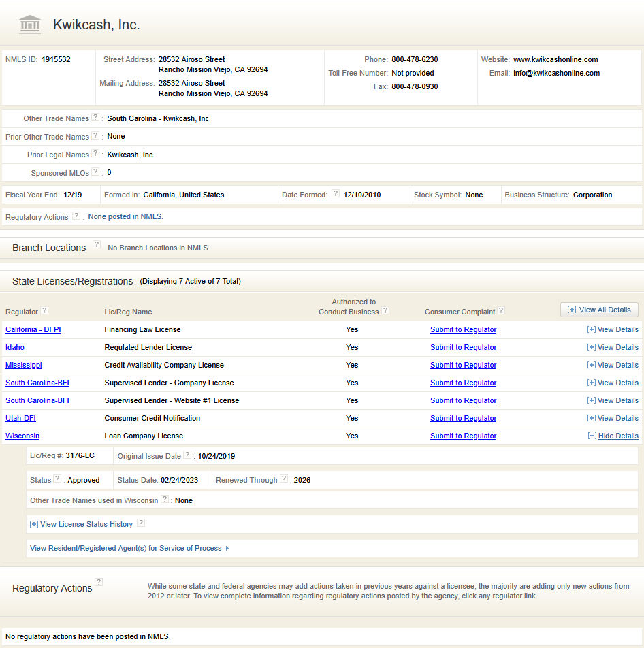Screen dimensions: 644x648
Task: Click help icon beside Sponsored MLOs
Action: point(95,172)
